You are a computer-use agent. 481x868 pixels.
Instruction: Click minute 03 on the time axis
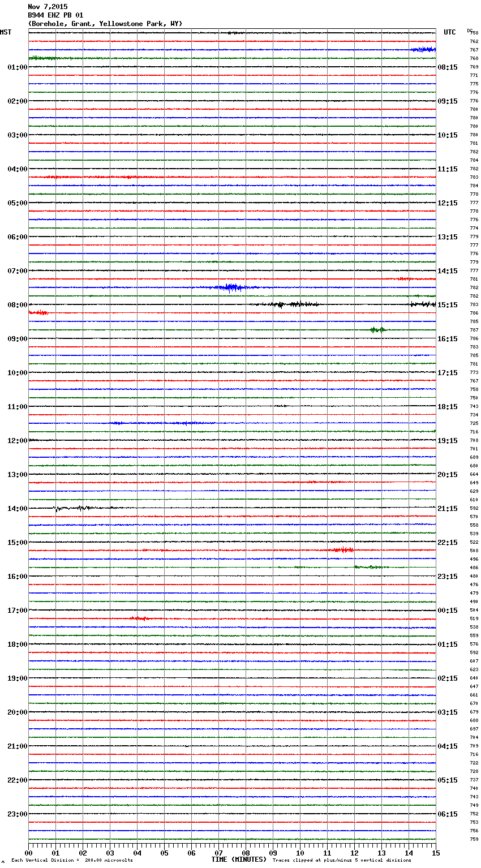click(x=110, y=853)
